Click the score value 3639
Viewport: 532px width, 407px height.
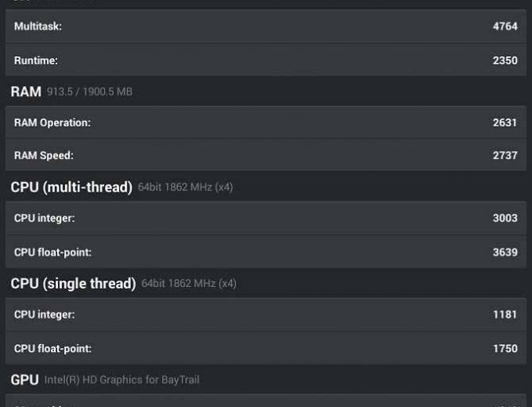505,252
